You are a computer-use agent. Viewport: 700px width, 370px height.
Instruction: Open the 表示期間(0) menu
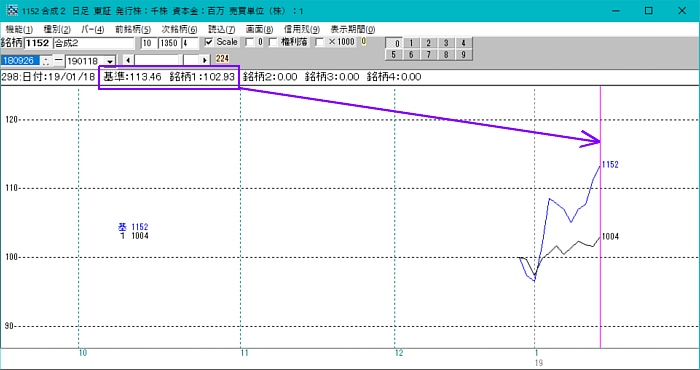coord(353,29)
